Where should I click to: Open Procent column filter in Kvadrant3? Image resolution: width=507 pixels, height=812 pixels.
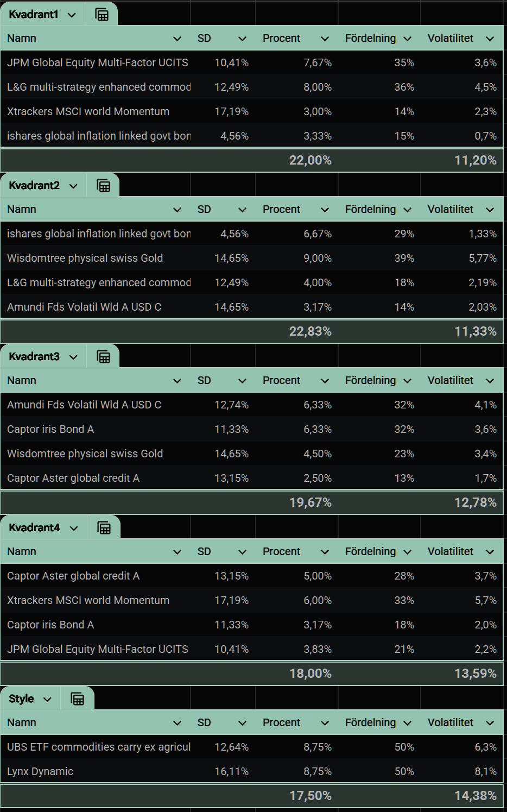point(325,381)
